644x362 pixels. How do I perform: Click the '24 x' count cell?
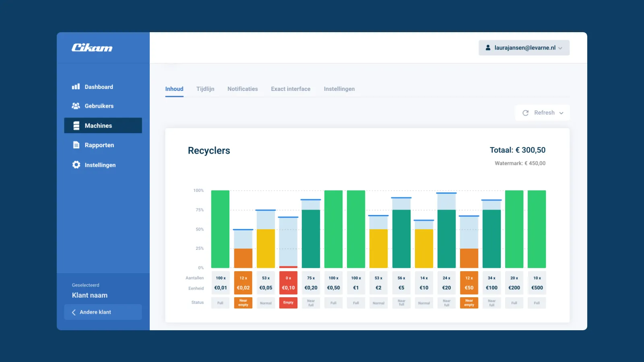[446, 278]
